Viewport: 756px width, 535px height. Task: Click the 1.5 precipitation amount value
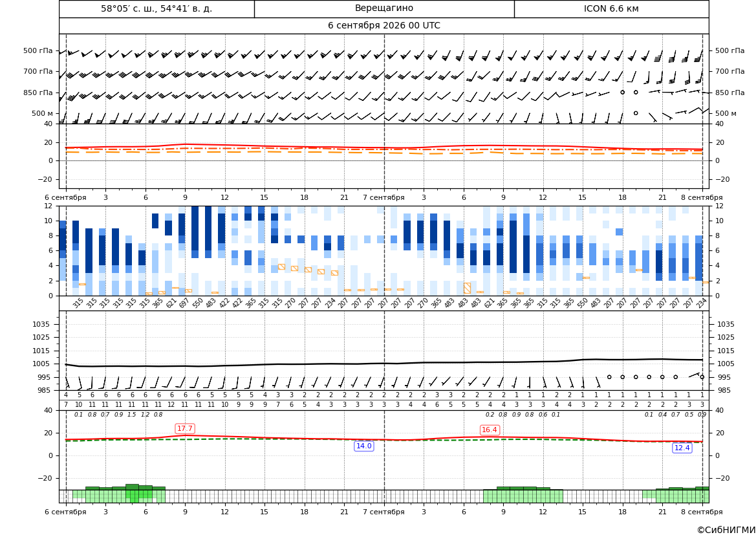[132, 415]
